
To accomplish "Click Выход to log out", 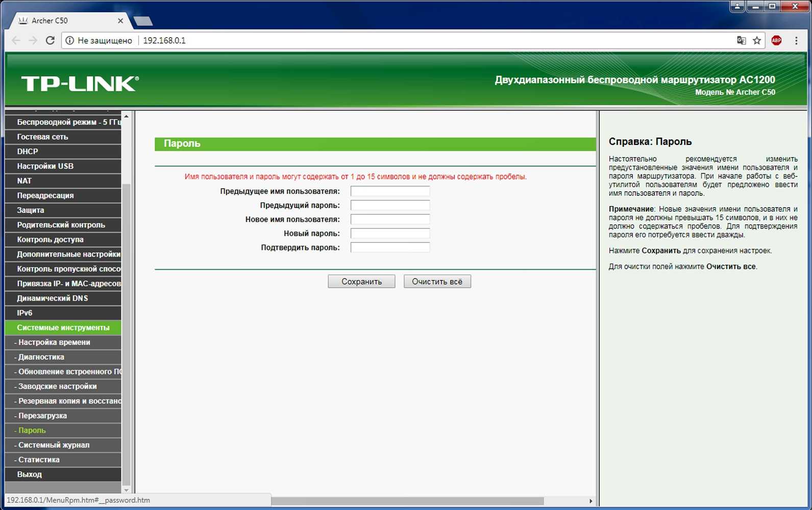I will pyautogui.click(x=63, y=474).
